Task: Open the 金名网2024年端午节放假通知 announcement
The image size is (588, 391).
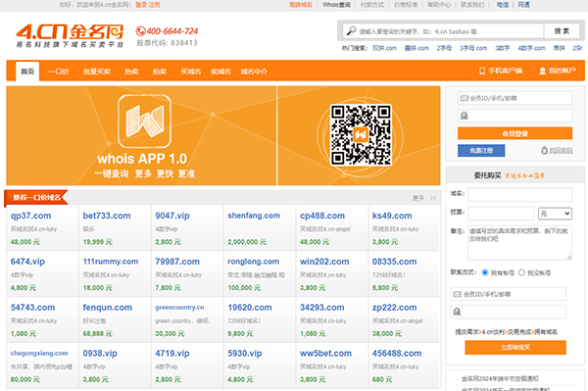Action: point(500,378)
